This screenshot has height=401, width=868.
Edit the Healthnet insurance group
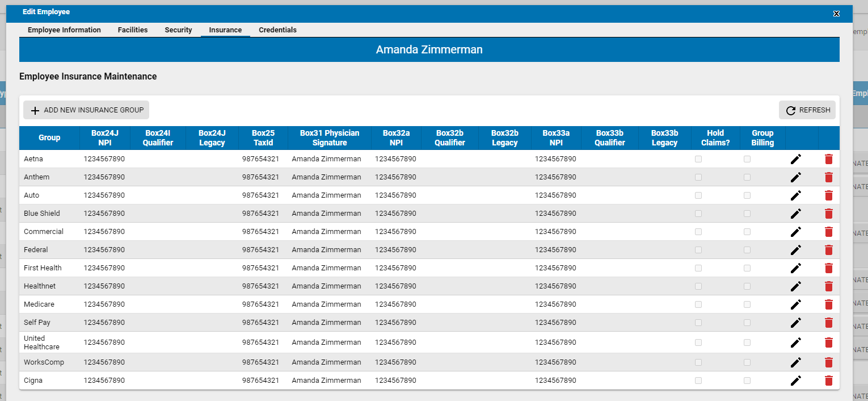point(795,286)
